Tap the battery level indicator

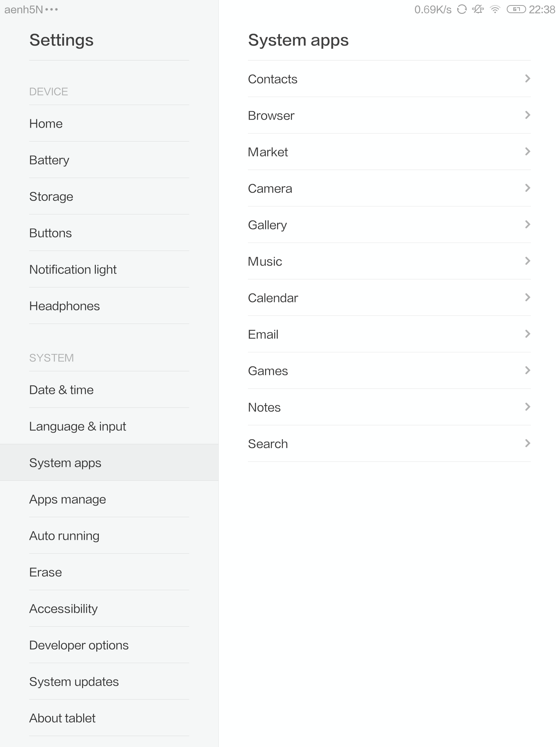516,9
